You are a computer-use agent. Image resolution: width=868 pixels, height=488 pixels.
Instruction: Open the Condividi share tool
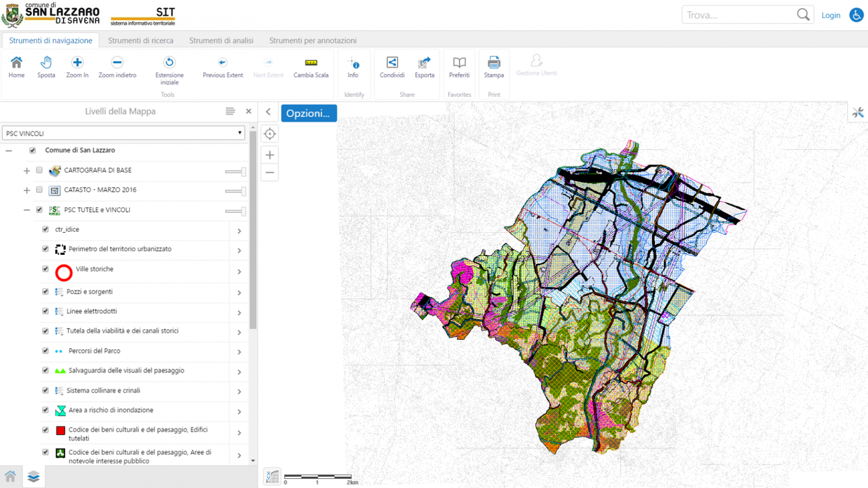(392, 67)
